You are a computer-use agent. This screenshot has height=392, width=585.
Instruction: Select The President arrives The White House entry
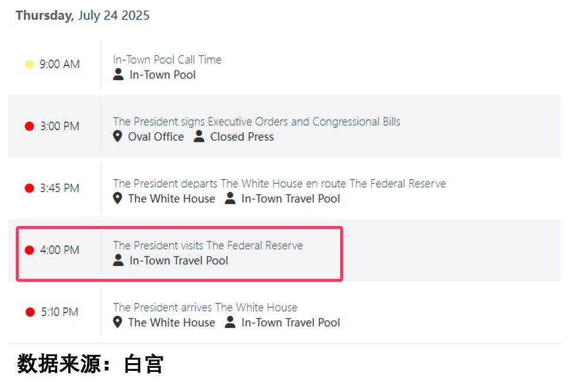(x=205, y=307)
